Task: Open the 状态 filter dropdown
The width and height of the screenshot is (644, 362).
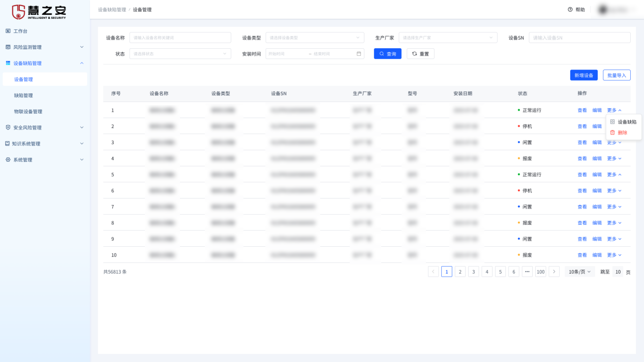Action: [180, 54]
